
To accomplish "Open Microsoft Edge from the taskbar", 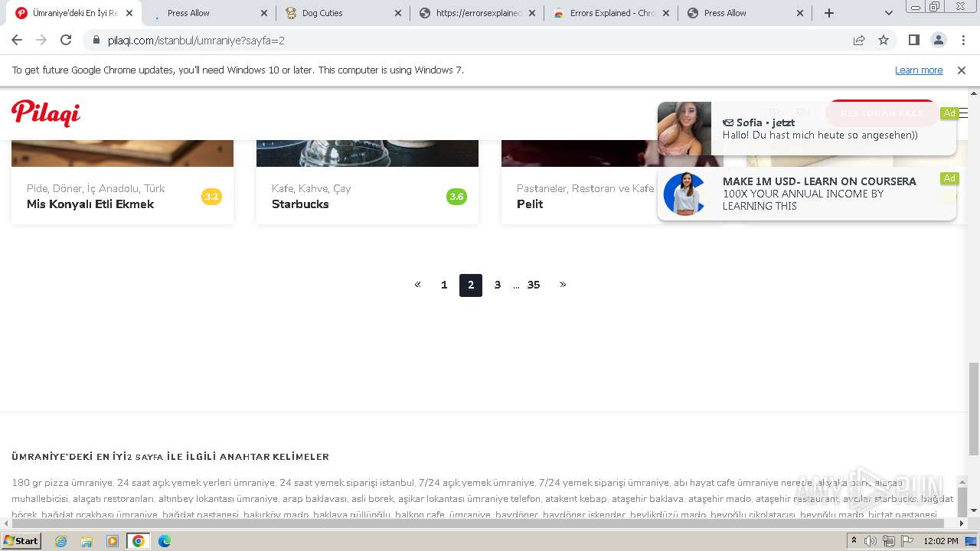I will click(x=165, y=541).
